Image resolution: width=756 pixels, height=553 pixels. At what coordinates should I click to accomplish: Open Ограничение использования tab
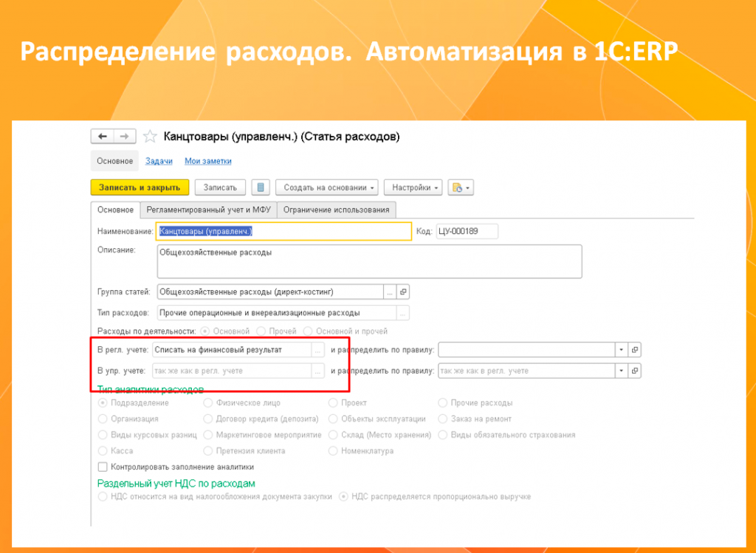336,210
